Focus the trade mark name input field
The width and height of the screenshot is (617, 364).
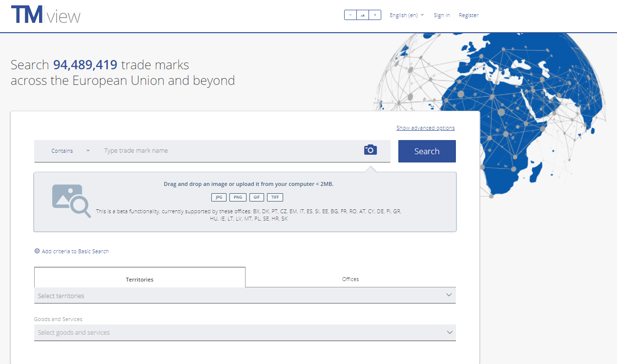click(x=229, y=151)
